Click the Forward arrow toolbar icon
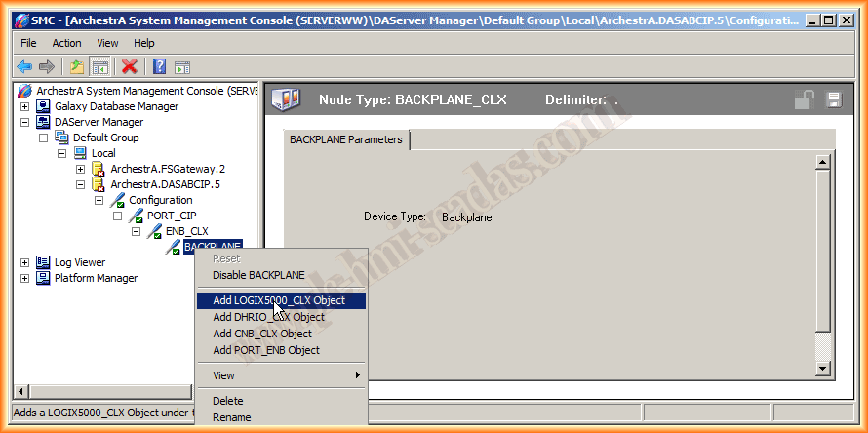Screen dimensions: 868x433 [46, 66]
